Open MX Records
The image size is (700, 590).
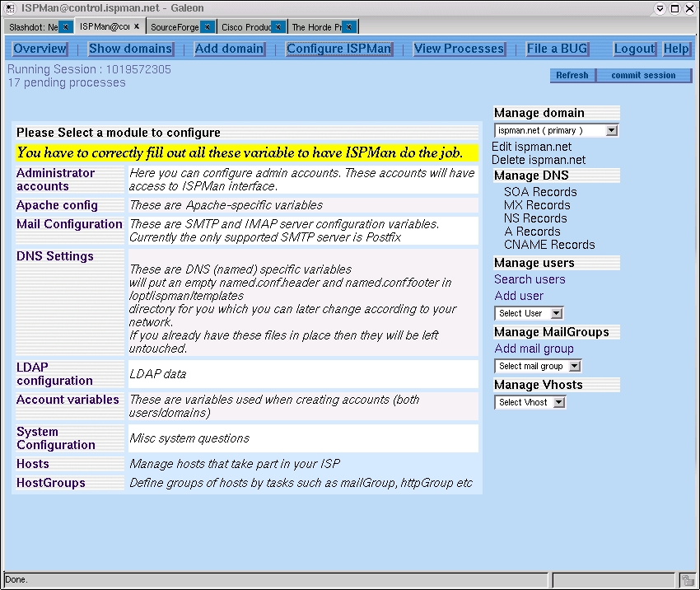coord(537,205)
